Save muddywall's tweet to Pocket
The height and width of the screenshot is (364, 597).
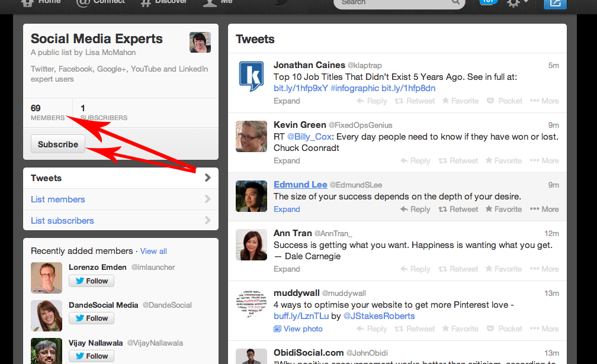click(505, 328)
